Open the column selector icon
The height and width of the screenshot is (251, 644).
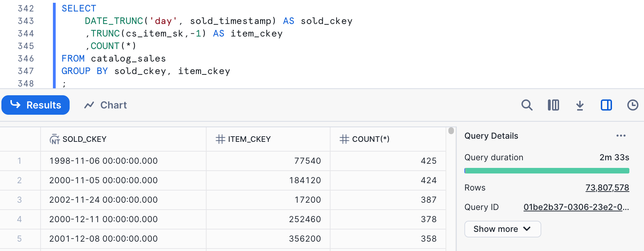(x=553, y=105)
